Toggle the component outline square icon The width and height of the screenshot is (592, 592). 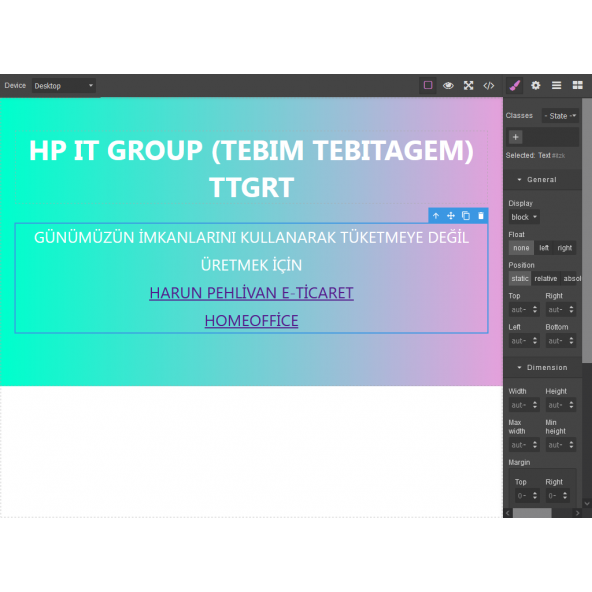tap(428, 85)
